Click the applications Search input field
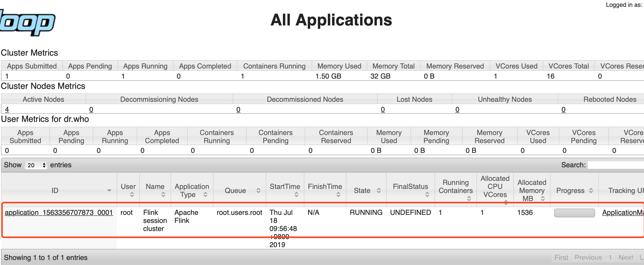Screen dimensions: 644x265 click(x=616, y=165)
